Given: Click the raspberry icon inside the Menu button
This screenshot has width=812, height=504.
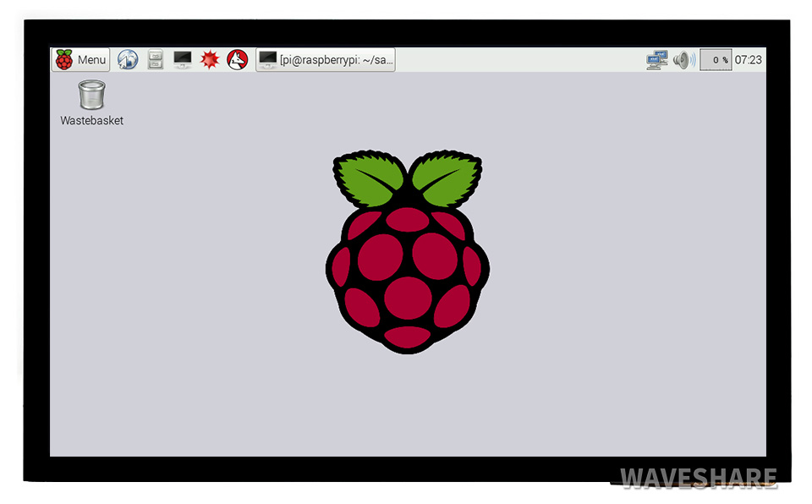Looking at the screenshot, I should click(x=64, y=60).
